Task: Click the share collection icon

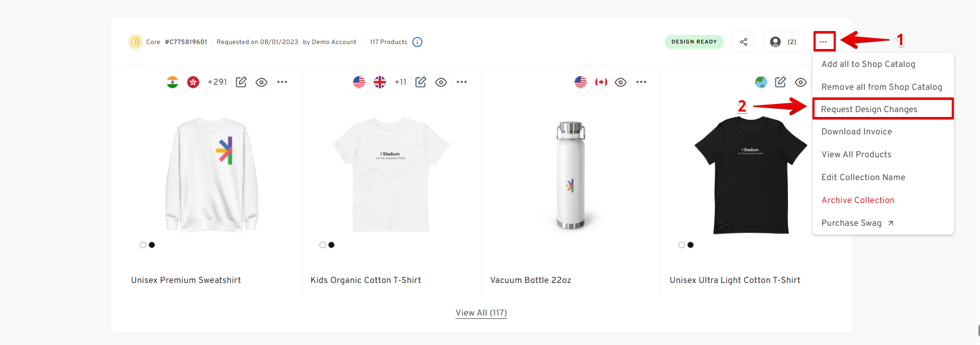Action: coord(743,42)
